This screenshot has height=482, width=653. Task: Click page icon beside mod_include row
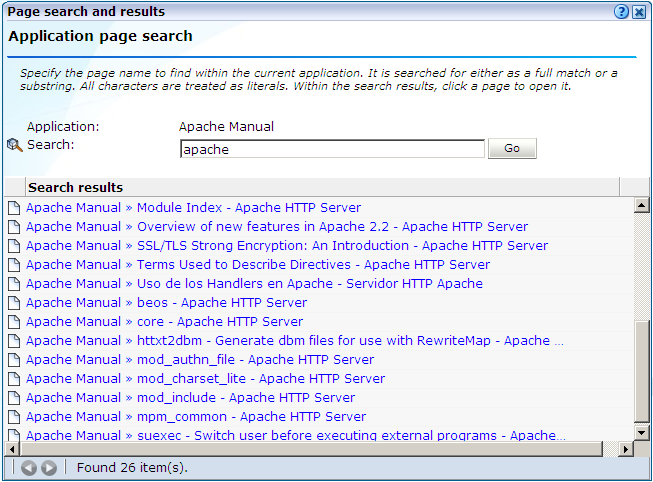[14, 397]
